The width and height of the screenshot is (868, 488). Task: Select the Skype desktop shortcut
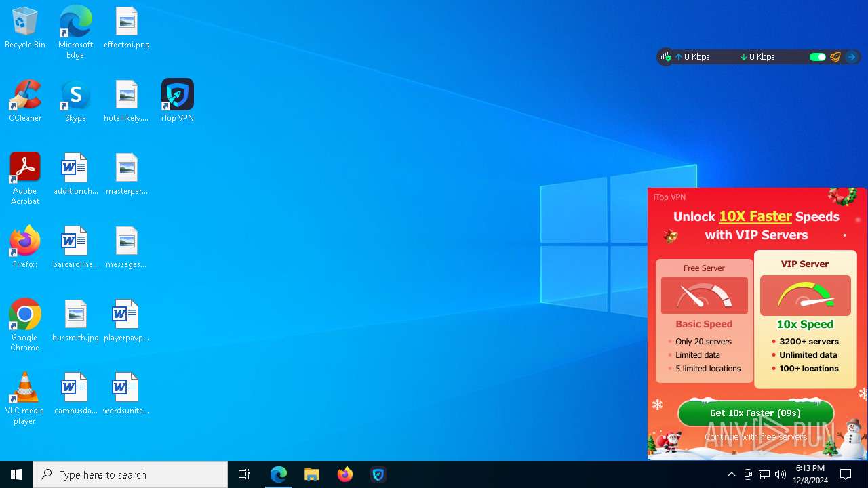point(75,102)
